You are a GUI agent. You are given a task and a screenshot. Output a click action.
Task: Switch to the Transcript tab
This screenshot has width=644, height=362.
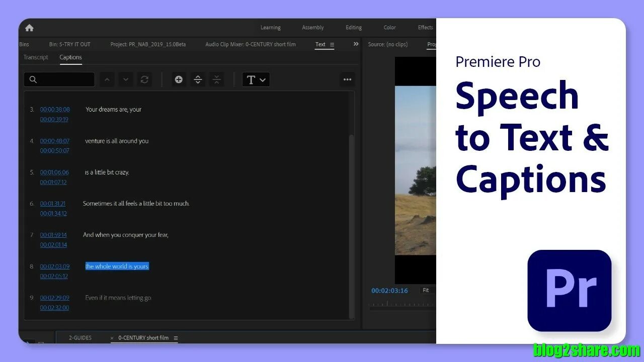point(36,57)
